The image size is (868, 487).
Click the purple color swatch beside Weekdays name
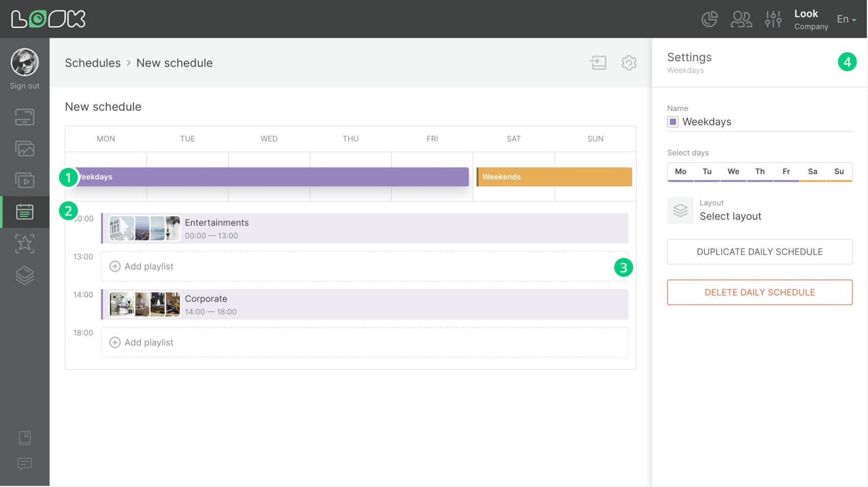(673, 121)
